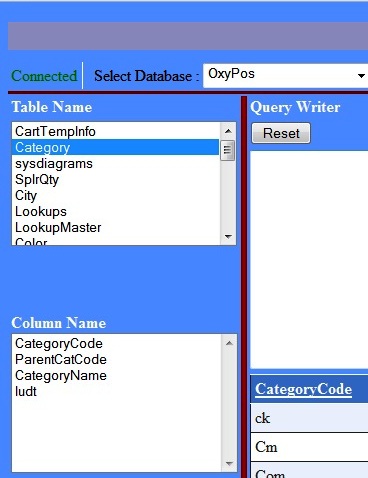Click the Reset button

tap(281, 133)
